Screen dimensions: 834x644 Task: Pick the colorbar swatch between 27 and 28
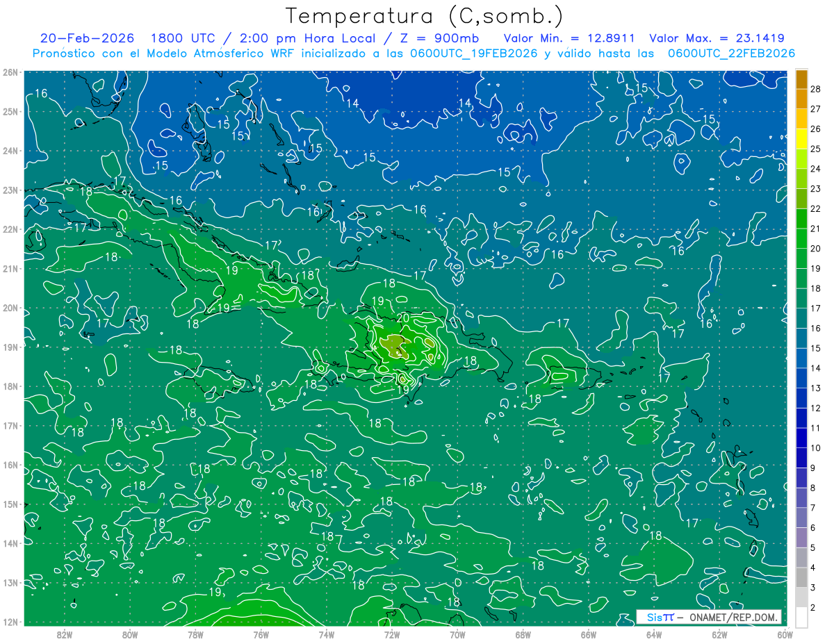pos(801,99)
